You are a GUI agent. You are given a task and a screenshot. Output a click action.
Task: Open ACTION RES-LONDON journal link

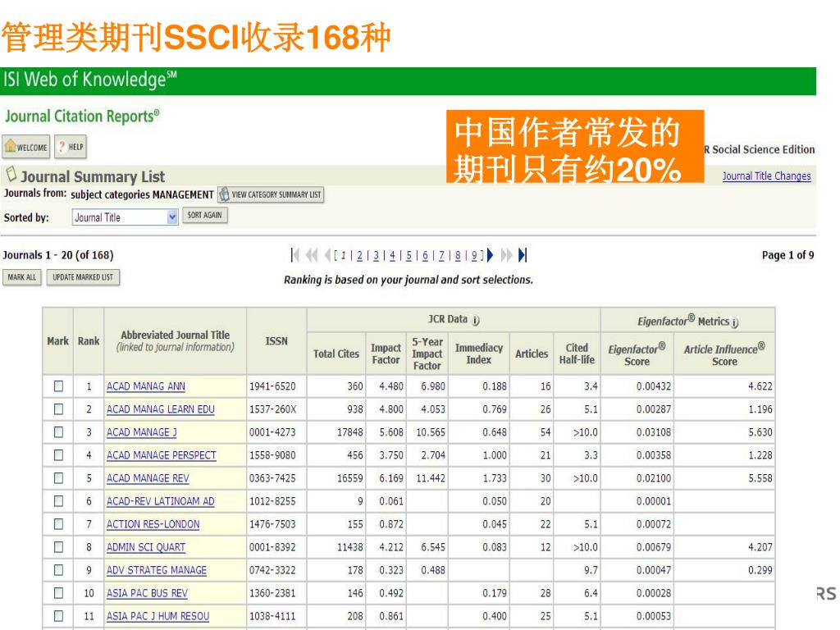coord(153,524)
